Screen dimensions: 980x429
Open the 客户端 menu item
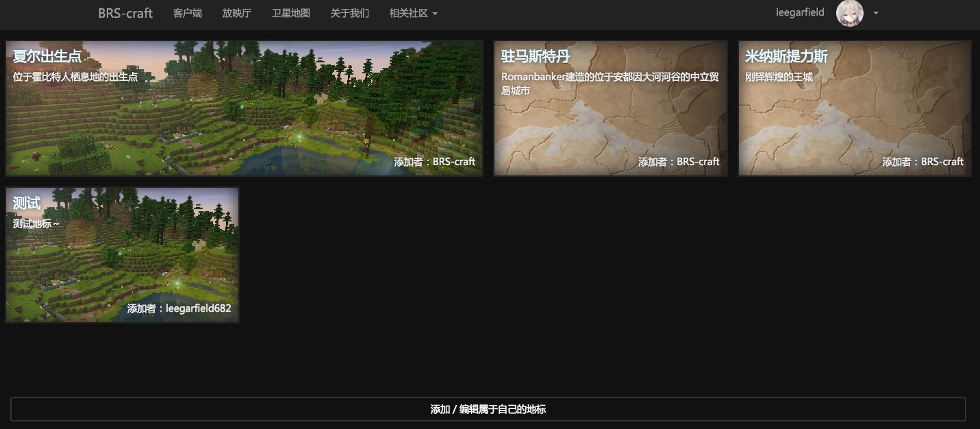(188, 13)
